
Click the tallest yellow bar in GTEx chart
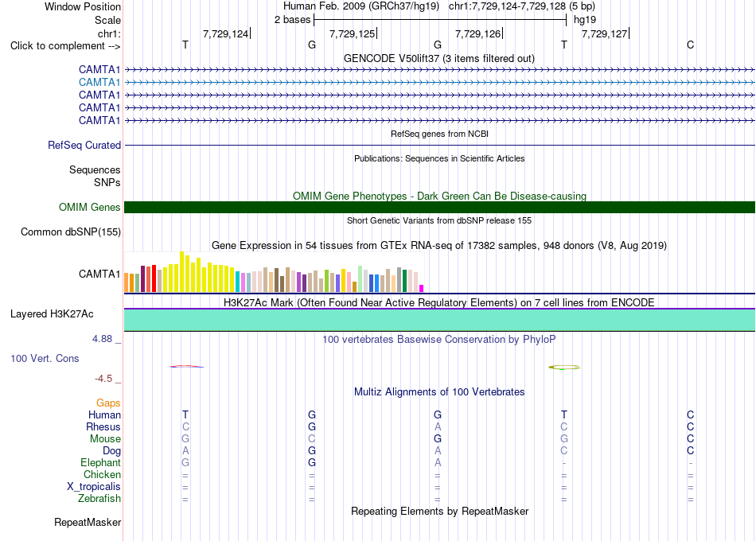(182, 272)
